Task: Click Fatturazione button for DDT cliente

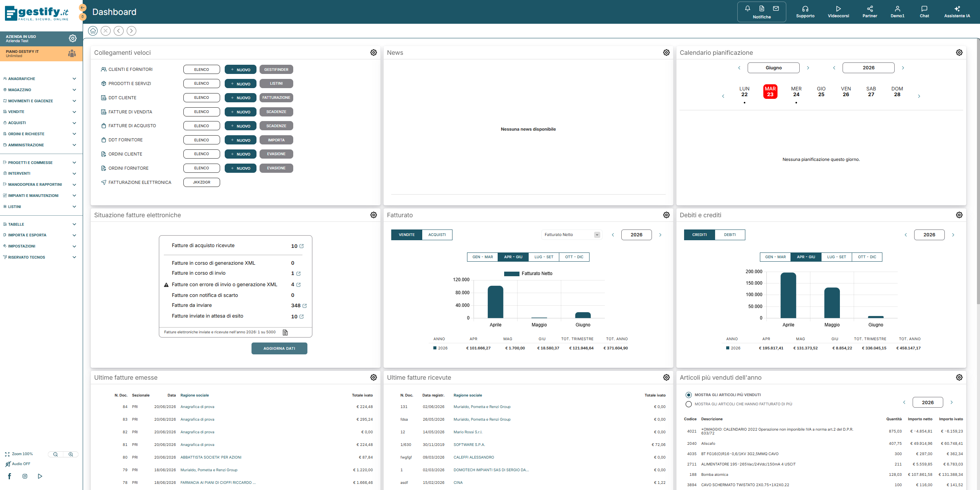Action: pyautogui.click(x=276, y=98)
